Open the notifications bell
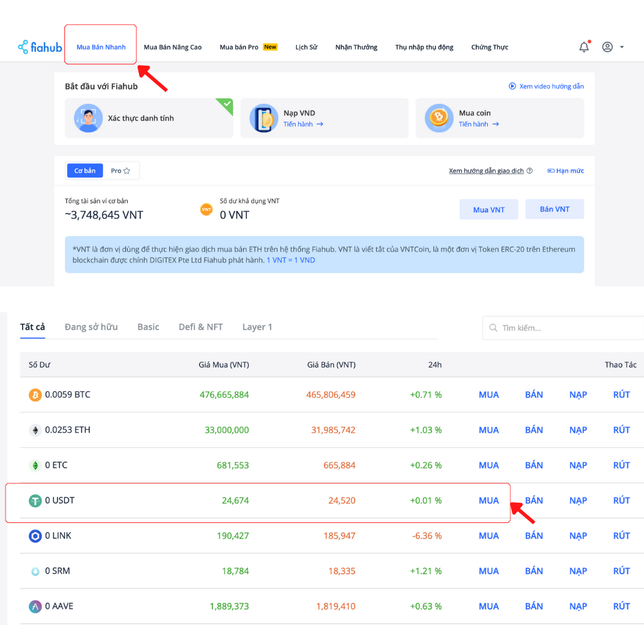The height and width of the screenshot is (644, 644). pos(584,47)
